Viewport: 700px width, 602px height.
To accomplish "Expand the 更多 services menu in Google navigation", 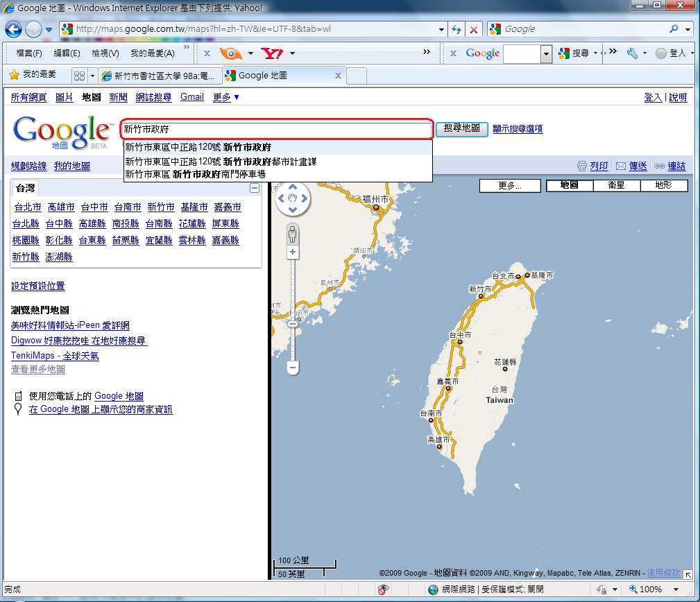I will point(226,97).
